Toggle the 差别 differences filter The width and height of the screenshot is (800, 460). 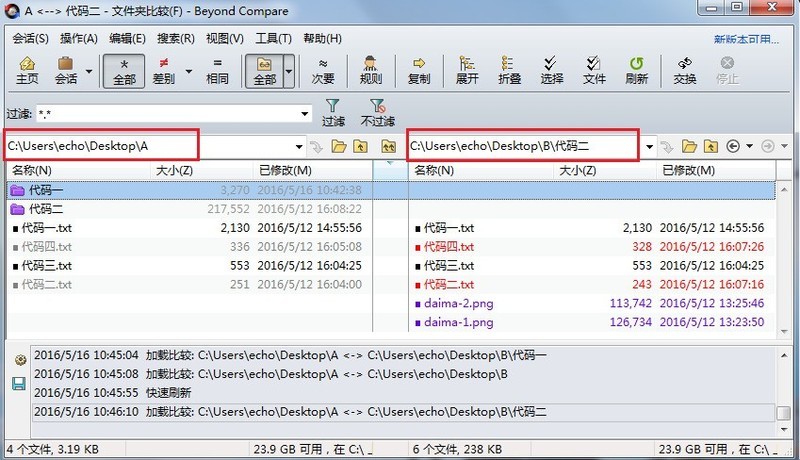[x=164, y=71]
